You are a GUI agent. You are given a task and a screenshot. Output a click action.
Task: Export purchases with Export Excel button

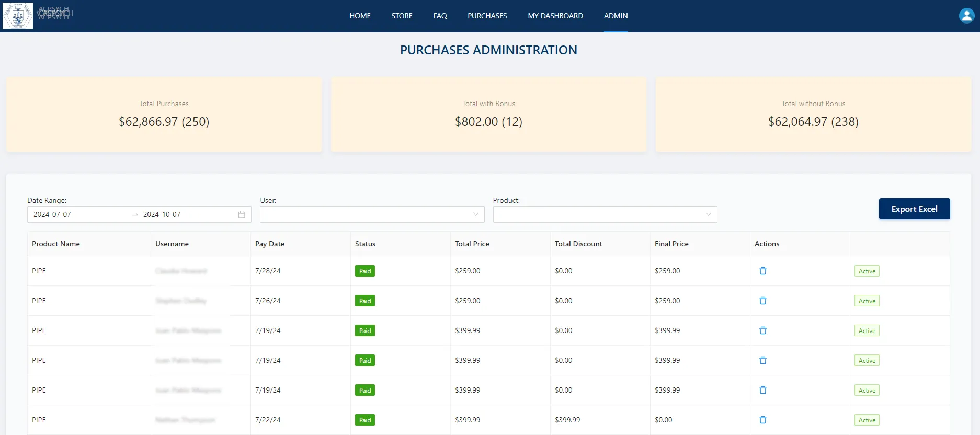pos(914,209)
